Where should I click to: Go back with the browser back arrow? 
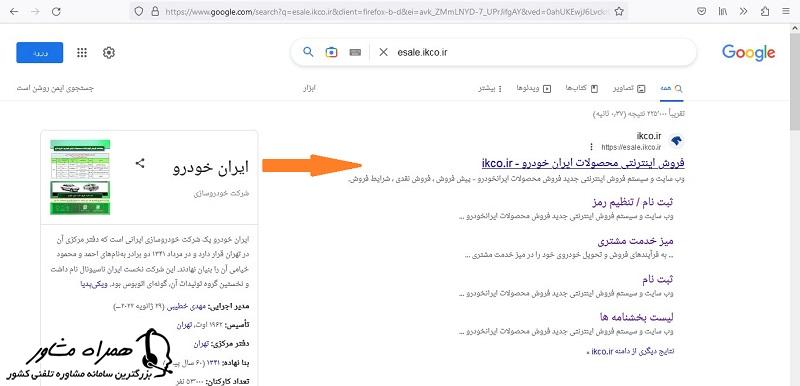(x=14, y=11)
